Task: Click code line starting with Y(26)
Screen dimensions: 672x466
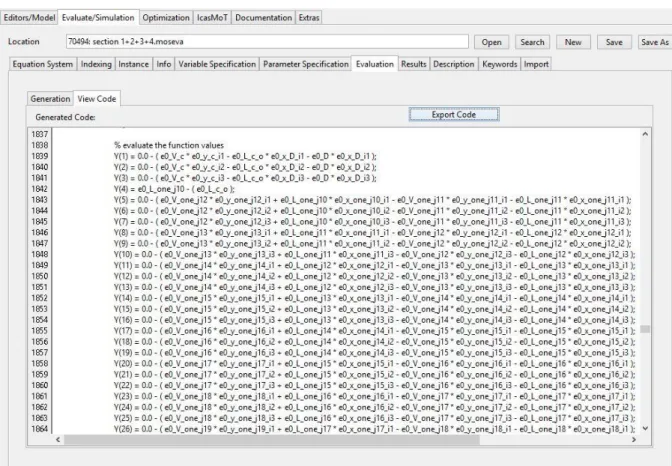Action: coord(375,429)
